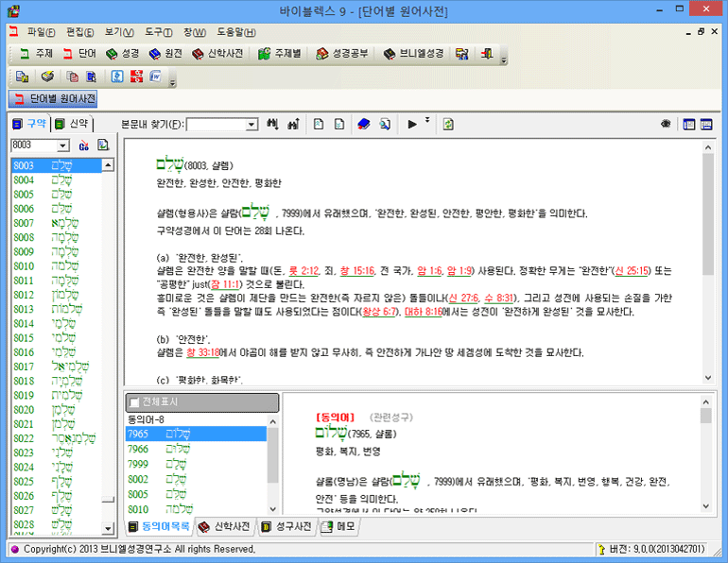Toggle the bottom panel layout icon
Viewport: 728px width, 563px height.
(x=706, y=125)
